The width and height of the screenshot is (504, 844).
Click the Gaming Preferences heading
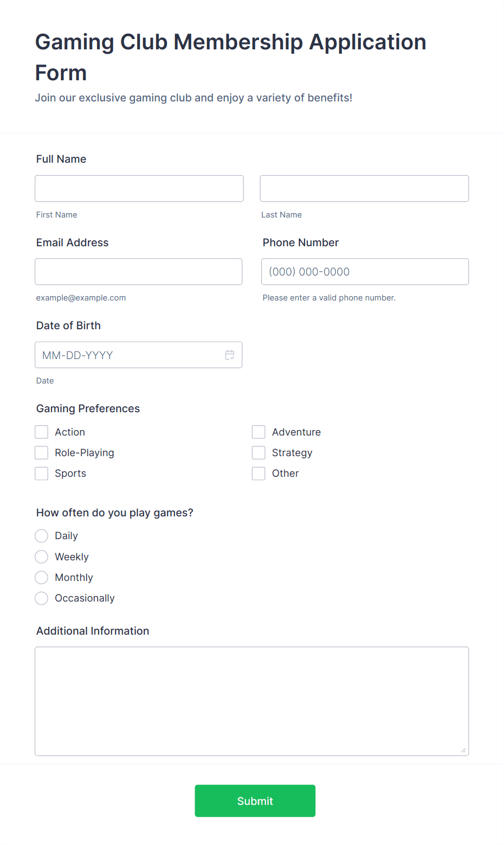point(88,408)
